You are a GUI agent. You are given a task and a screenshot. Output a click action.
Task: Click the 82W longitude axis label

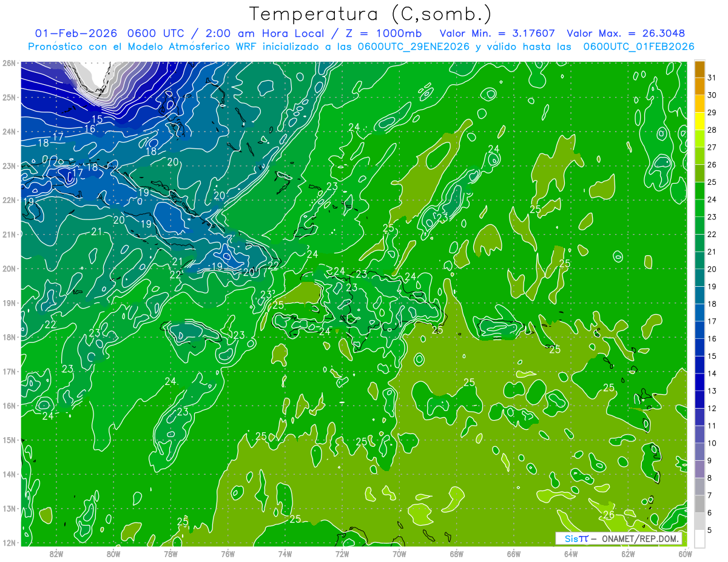(x=56, y=554)
